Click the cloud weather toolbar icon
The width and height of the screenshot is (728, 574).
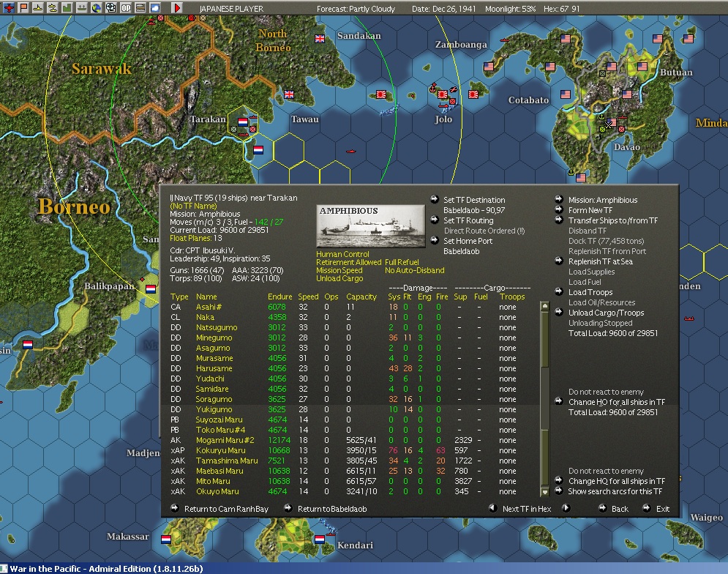point(155,7)
